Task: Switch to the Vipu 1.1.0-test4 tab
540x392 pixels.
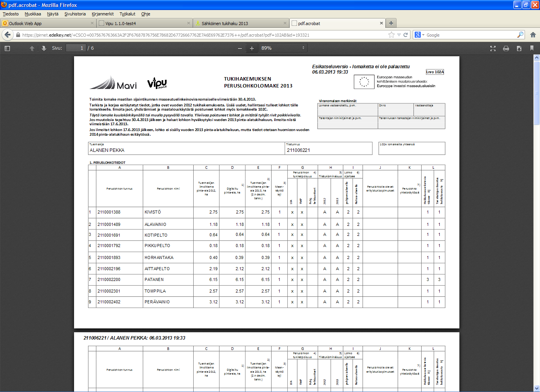Action: (x=144, y=24)
